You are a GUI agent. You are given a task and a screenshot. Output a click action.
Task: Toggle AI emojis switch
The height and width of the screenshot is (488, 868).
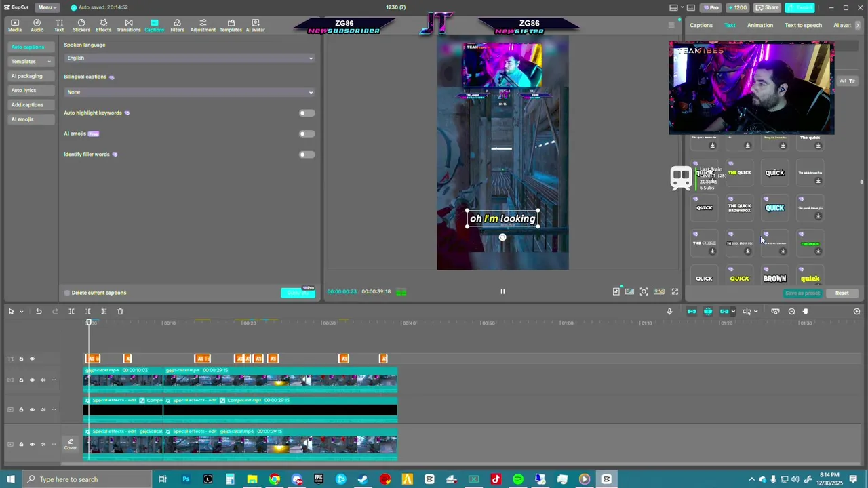tap(307, 134)
